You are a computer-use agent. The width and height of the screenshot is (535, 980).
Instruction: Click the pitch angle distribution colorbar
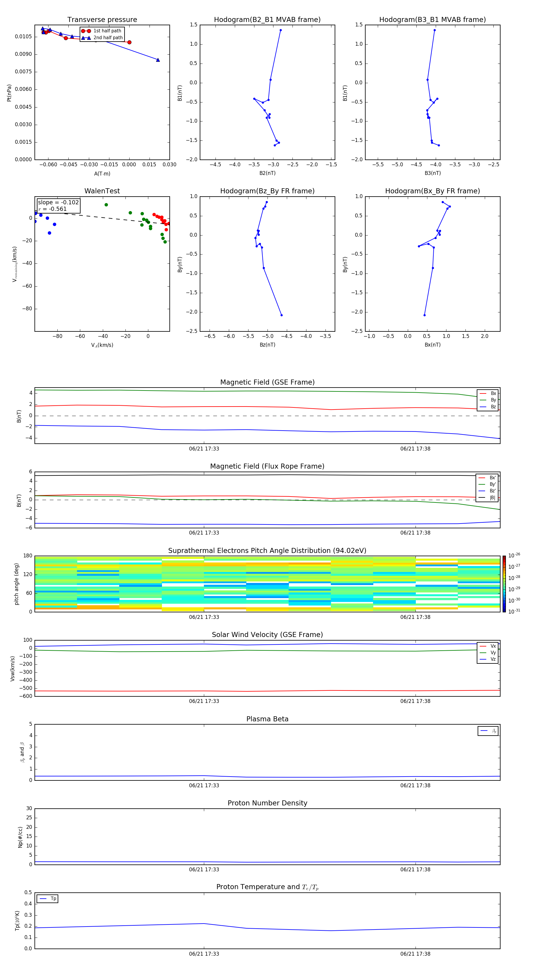pos(504,584)
